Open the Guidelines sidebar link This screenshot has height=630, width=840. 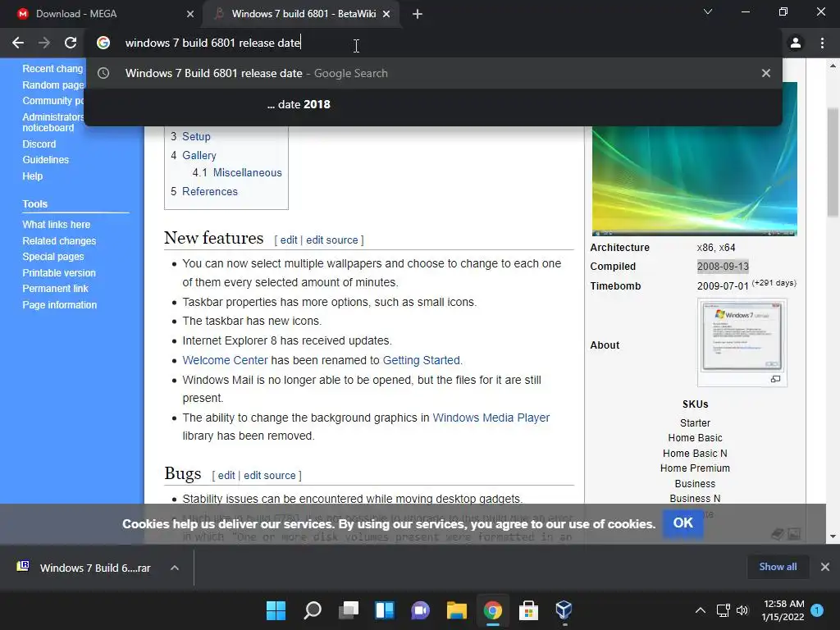pyautogui.click(x=46, y=160)
